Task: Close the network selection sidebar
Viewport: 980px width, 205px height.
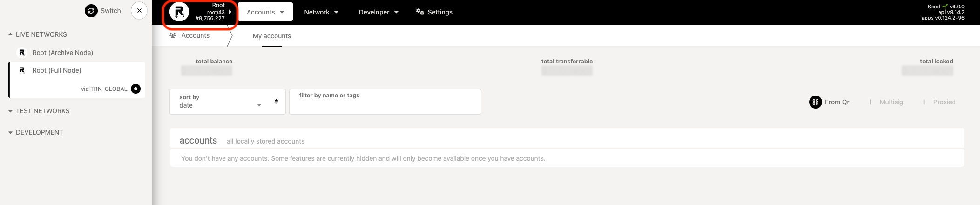Action: click(139, 10)
